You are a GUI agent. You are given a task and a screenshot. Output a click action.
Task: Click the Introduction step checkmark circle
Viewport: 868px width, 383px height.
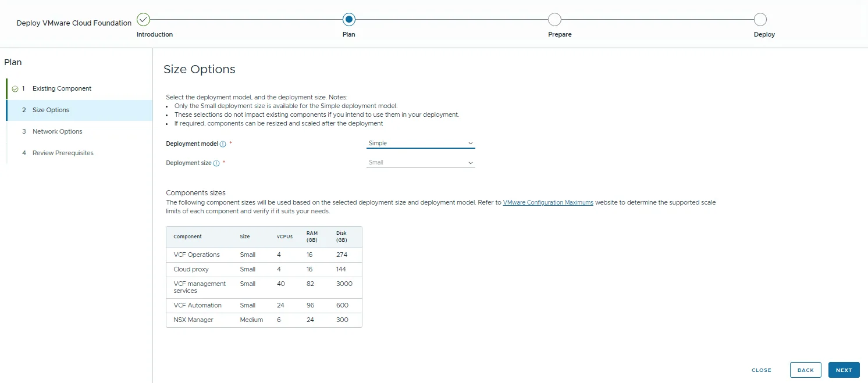coord(143,20)
